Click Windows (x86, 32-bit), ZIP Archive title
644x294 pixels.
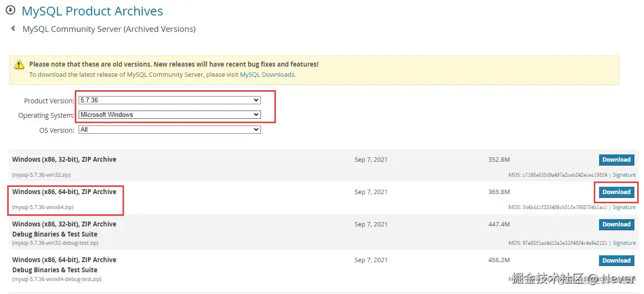(64, 159)
